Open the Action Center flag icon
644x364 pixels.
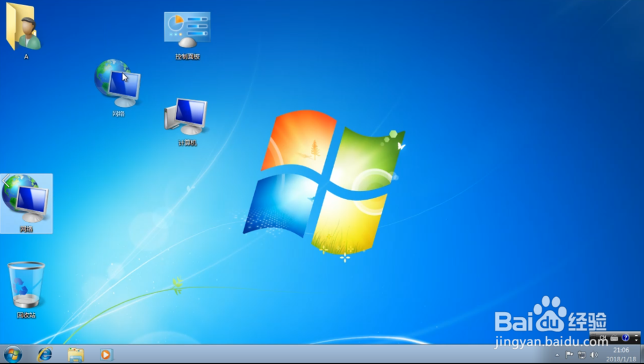click(x=569, y=354)
